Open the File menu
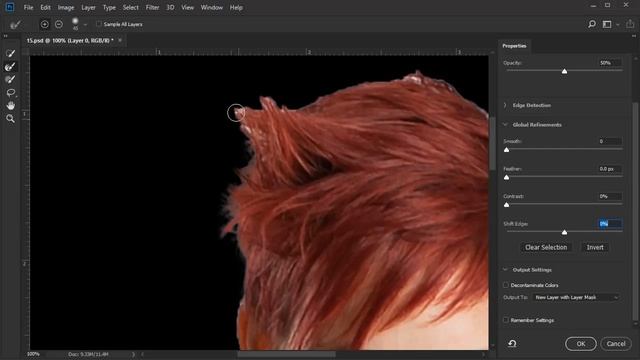The image size is (640, 360). pos(28,7)
